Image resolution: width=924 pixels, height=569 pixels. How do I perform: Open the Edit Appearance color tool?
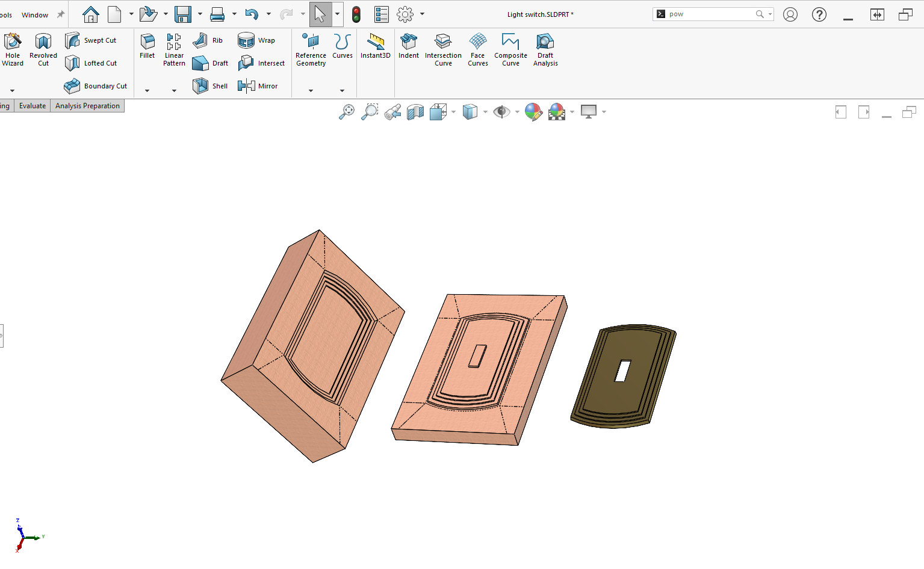(534, 111)
